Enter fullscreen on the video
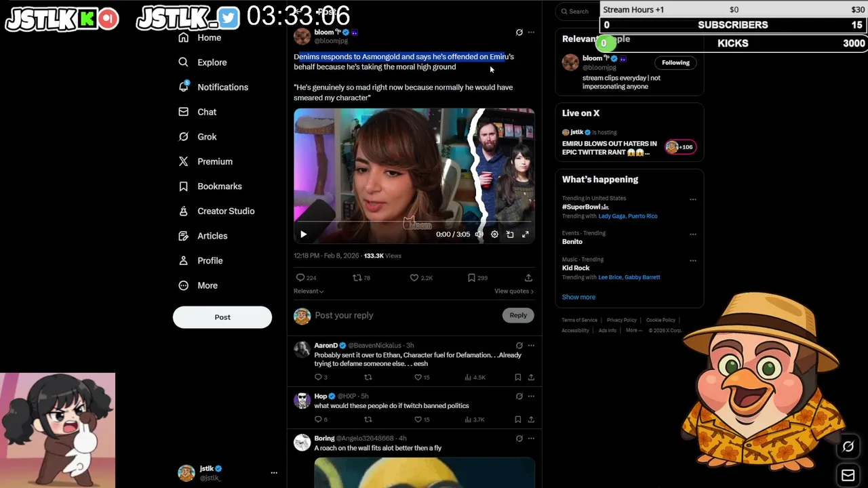The image size is (868, 488). pos(525,235)
